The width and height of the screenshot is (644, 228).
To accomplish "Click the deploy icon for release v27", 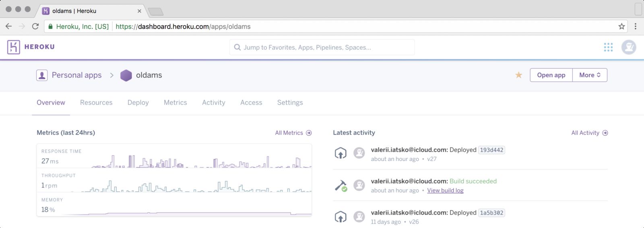I will (341, 153).
